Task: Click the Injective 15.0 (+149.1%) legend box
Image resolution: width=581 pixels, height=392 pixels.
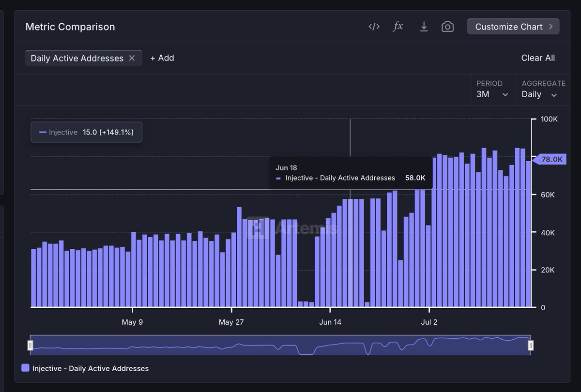Action: (x=87, y=132)
